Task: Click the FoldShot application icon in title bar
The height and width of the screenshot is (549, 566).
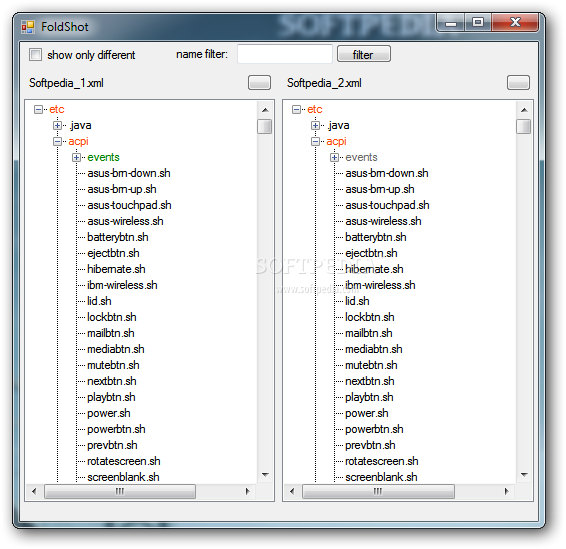Action: [x=28, y=27]
